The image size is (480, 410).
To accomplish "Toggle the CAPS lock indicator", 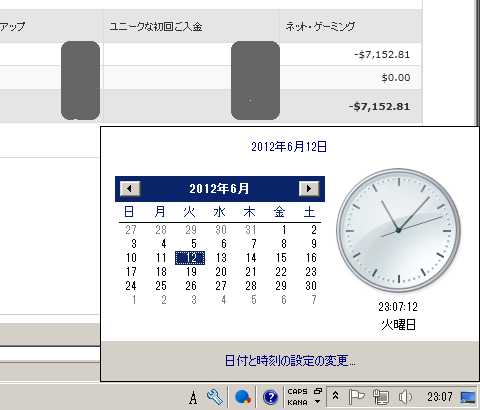I will [x=297, y=391].
